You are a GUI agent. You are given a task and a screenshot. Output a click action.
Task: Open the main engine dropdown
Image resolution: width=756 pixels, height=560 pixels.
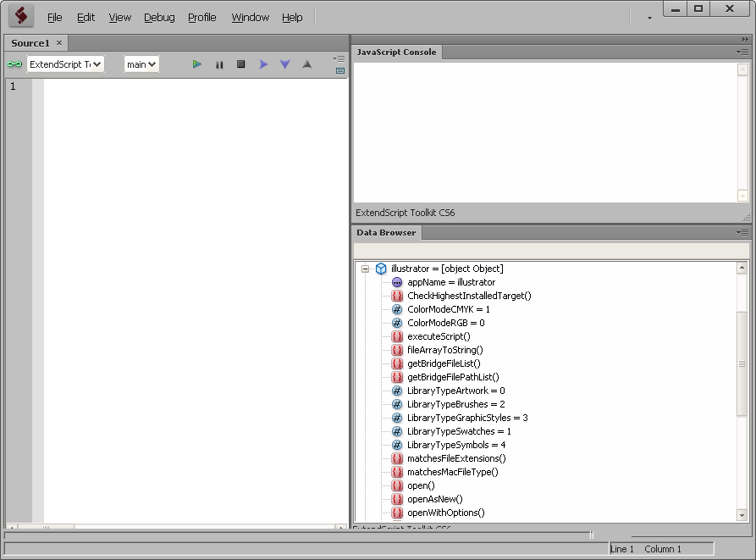point(141,64)
